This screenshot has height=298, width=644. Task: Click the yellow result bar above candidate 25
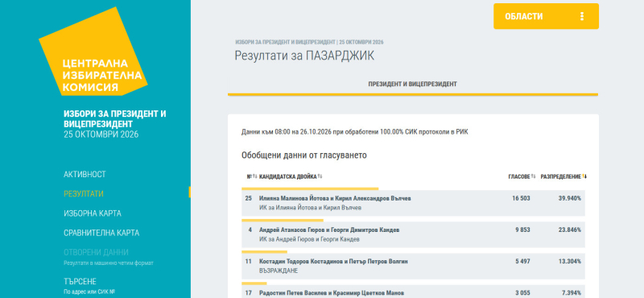point(310,188)
